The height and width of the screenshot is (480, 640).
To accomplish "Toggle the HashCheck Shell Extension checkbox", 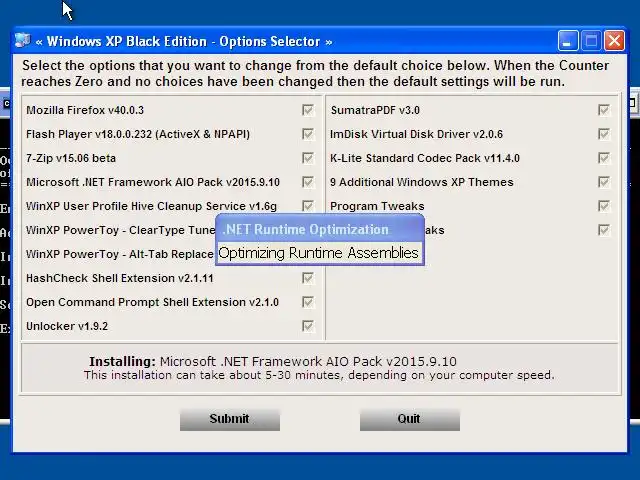I will pyautogui.click(x=308, y=278).
